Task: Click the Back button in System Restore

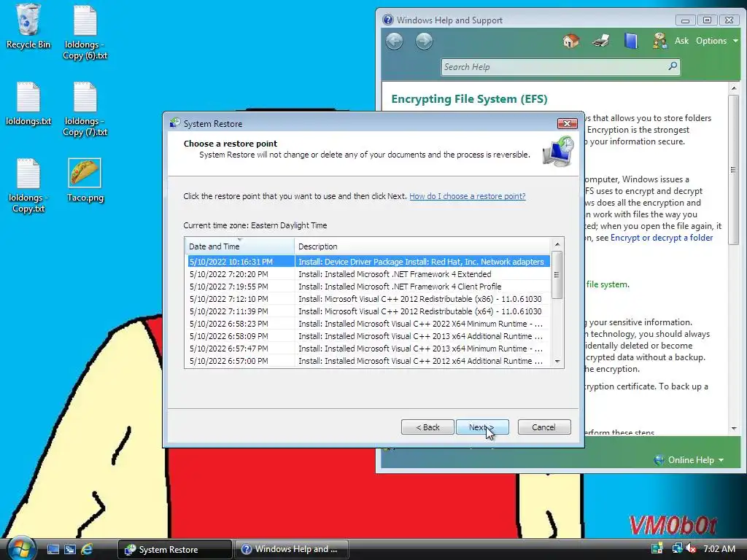Action: point(427,427)
